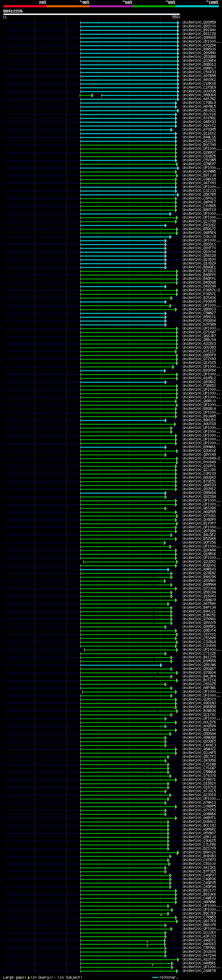Select UniRef100_C7QRL9 hit
Screen dimensions: 222x980
coord(199,103)
